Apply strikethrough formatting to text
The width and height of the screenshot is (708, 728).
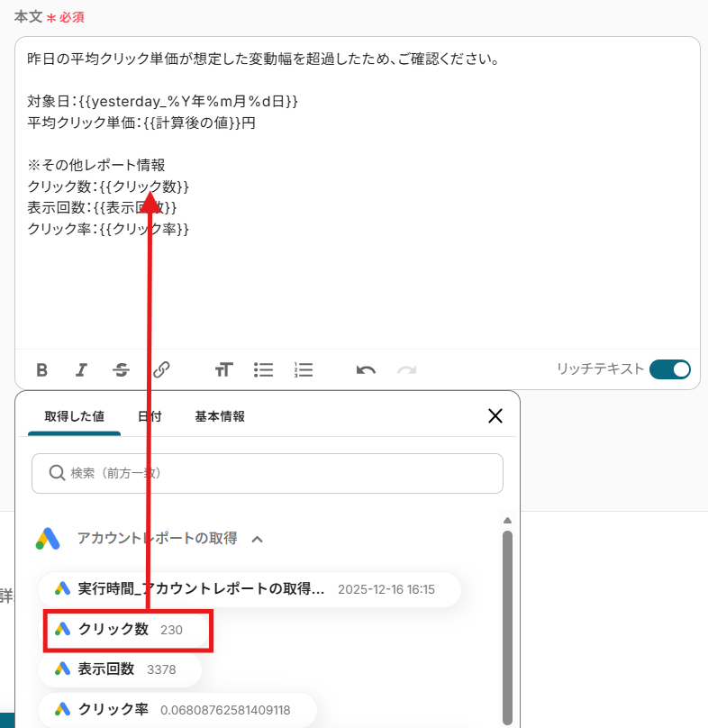(122, 370)
